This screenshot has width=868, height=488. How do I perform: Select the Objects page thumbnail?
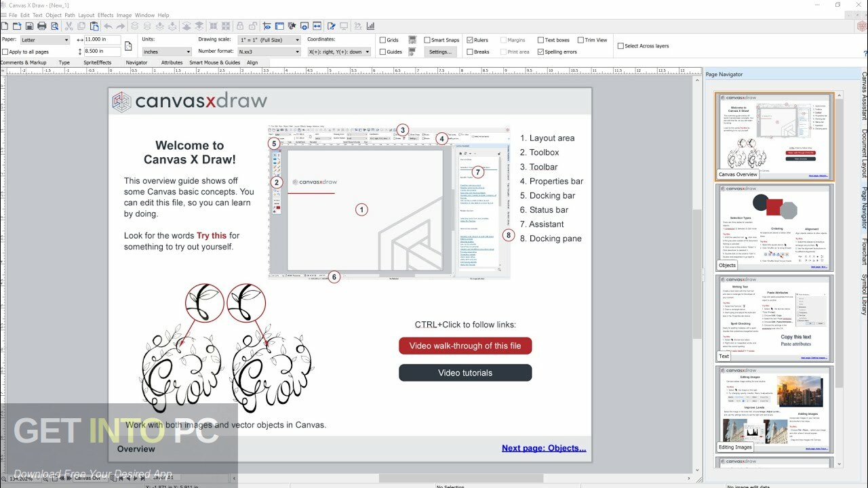tap(774, 227)
